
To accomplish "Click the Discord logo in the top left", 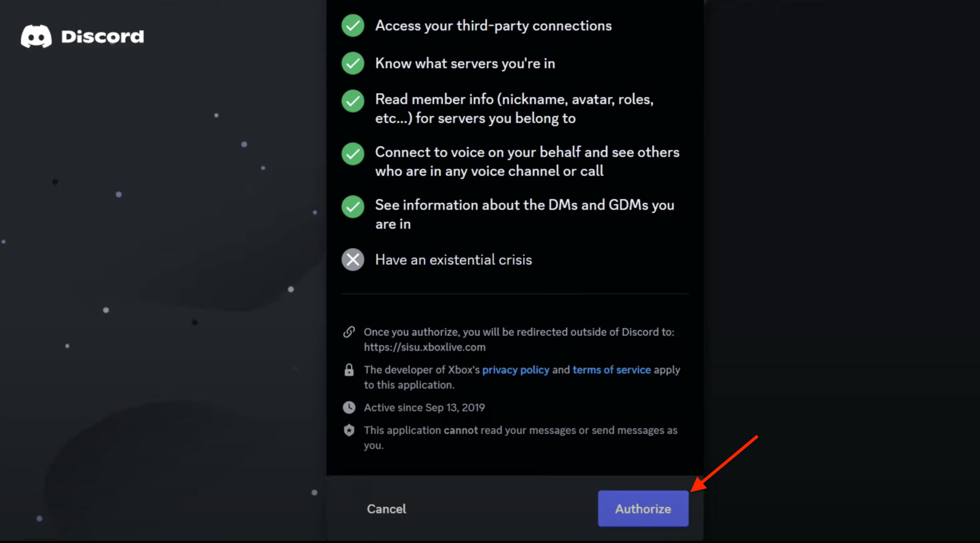I will (36, 36).
